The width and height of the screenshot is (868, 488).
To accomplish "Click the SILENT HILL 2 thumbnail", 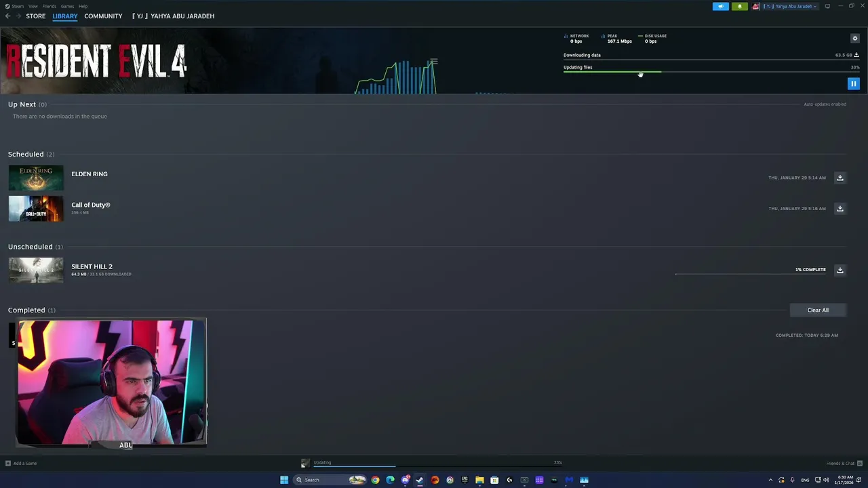I will point(36,270).
